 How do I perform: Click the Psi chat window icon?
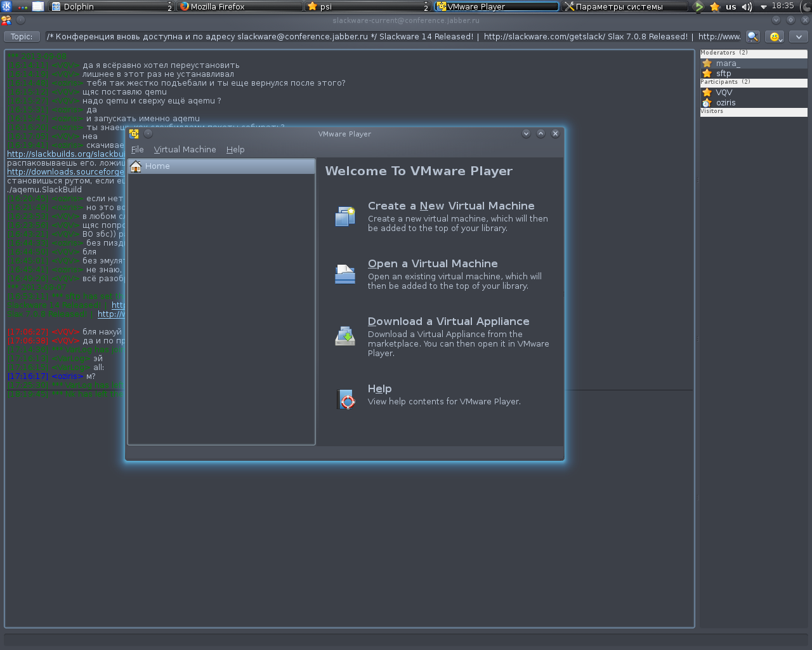(x=6, y=20)
